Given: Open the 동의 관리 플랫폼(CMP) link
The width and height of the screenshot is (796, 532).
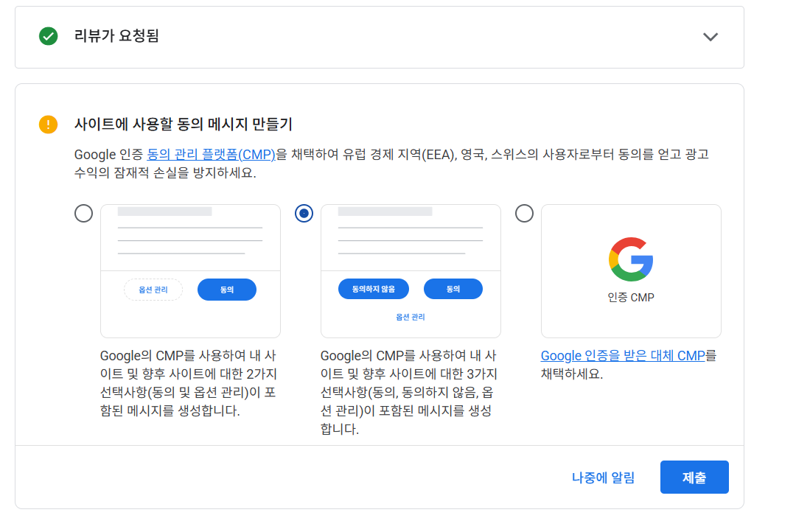Looking at the screenshot, I should click(x=212, y=154).
